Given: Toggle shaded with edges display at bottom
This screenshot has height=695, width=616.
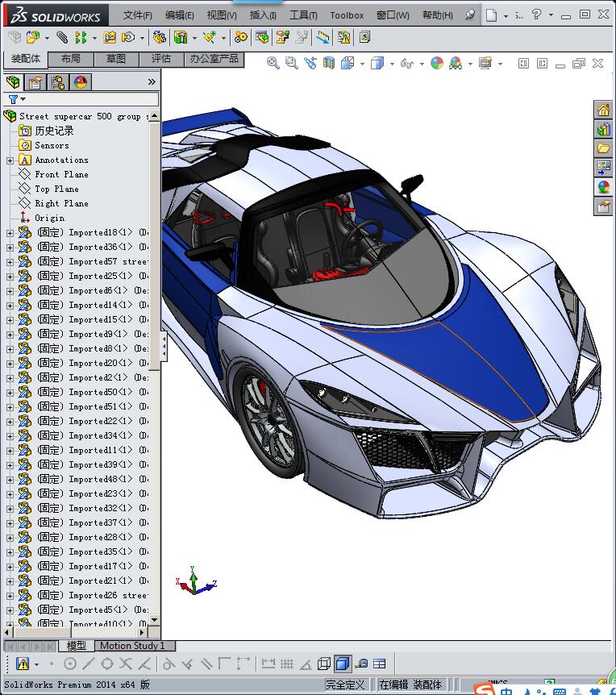Looking at the screenshot, I should pyautogui.click(x=343, y=664).
